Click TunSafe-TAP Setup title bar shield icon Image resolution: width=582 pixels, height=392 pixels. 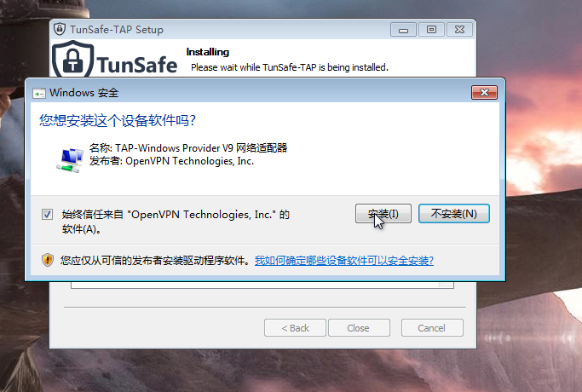(60, 29)
